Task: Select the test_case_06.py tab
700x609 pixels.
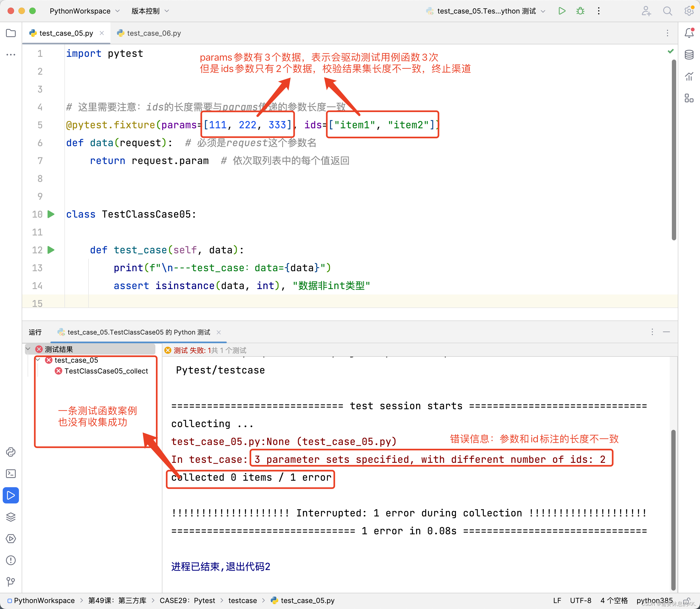Action: [x=153, y=33]
